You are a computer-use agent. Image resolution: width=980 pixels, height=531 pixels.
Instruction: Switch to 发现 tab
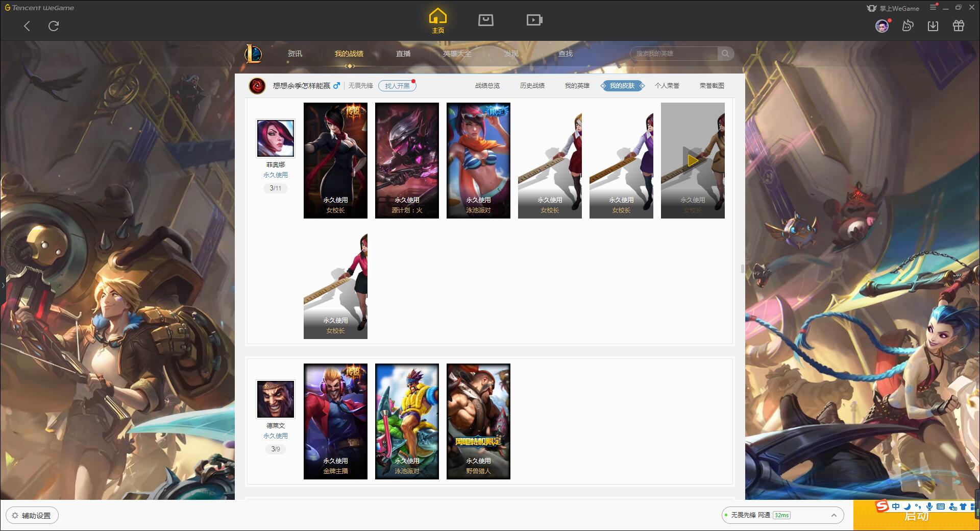click(x=511, y=54)
